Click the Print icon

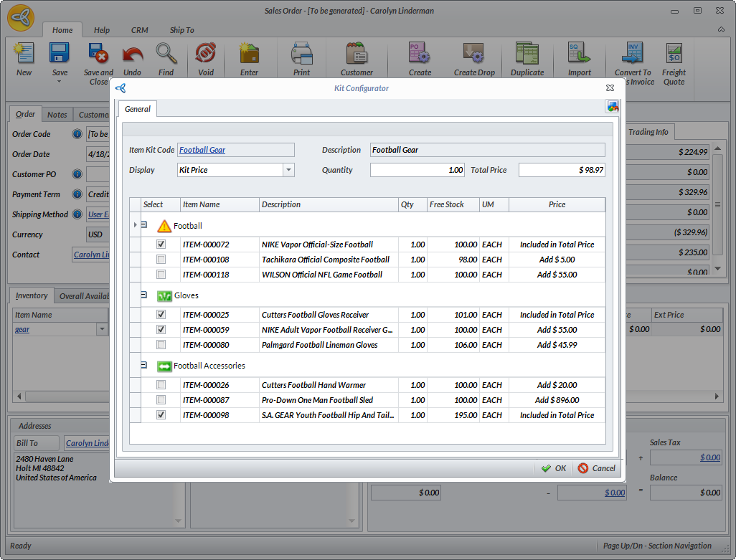coord(301,54)
